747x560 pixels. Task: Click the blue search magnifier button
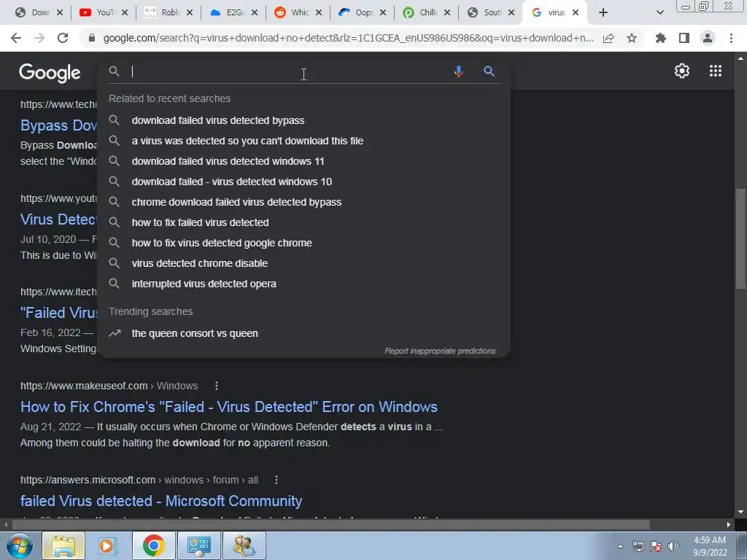(x=489, y=71)
